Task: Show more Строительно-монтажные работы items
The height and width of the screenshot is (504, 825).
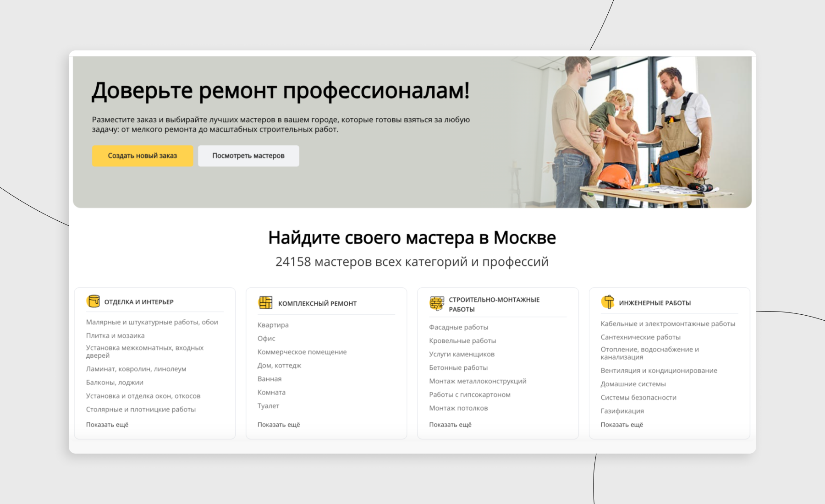Action: coord(450,425)
